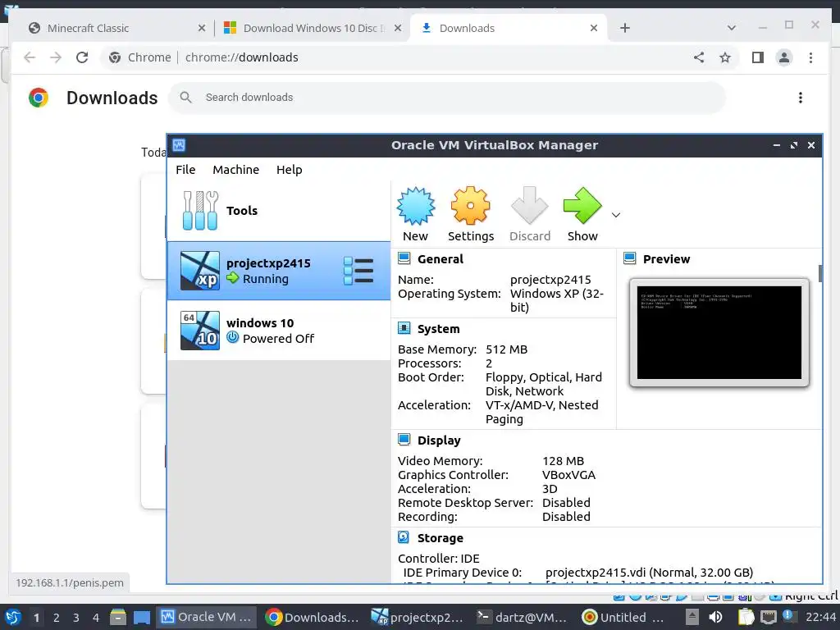
Task: Activate the Untitled taskbar entry
Action: point(624,617)
